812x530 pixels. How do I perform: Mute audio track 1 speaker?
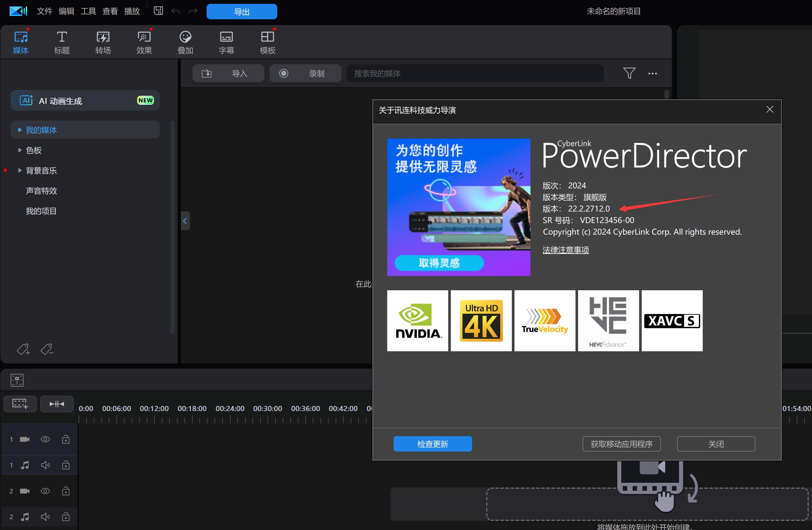pos(45,465)
